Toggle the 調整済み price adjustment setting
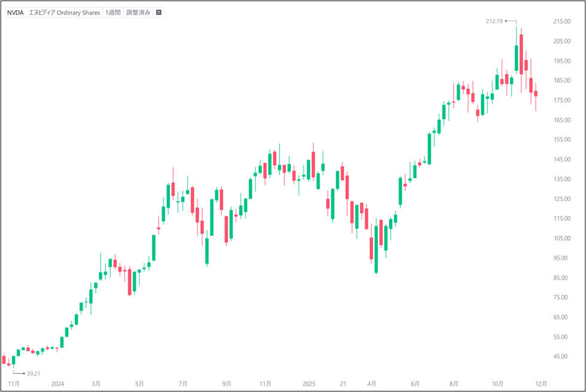The width and height of the screenshot is (586, 392). point(138,12)
